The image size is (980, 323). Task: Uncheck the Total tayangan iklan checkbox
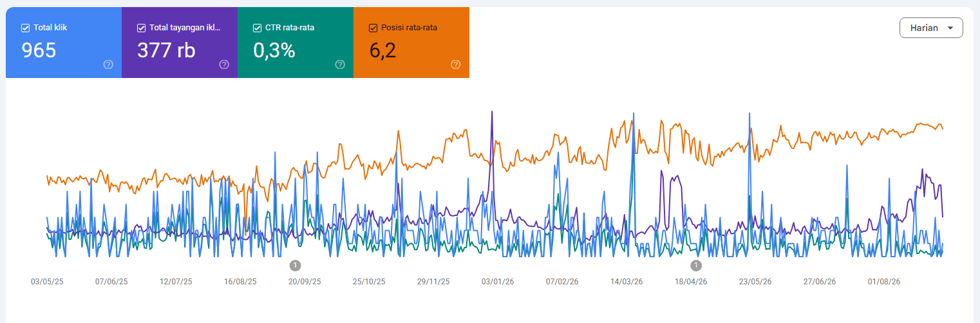141,28
